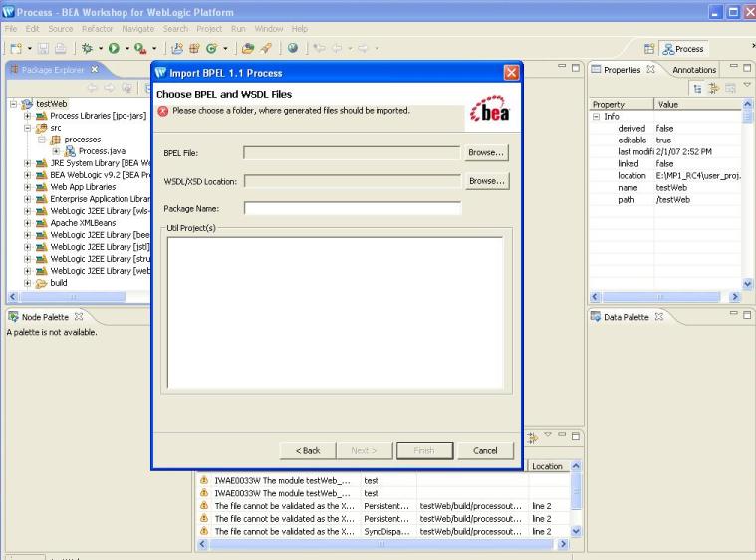Click the Finish button in wizard
Image resolution: width=756 pixels, height=560 pixels.
coord(424,450)
